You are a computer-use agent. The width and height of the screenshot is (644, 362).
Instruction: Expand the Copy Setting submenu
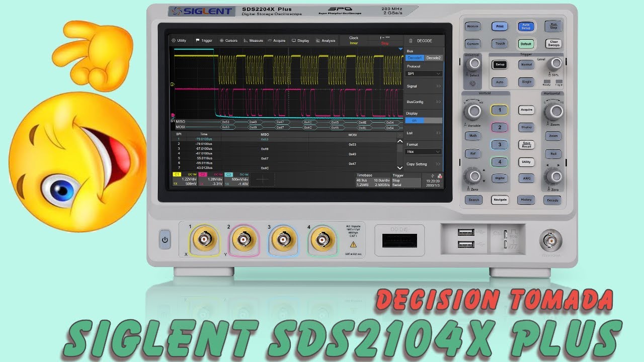pyautogui.click(x=424, y=164)
